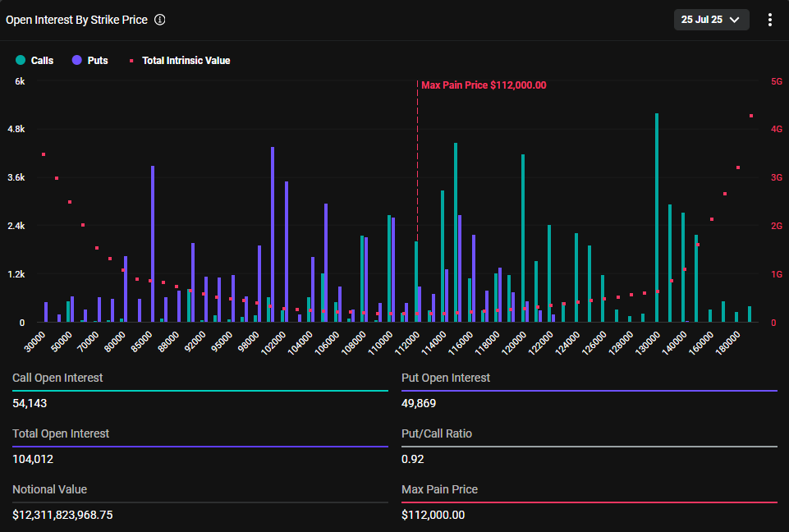The image size is (789, 532).
Task: Click the Open Interest By Strike Price title
Action: coord(76,20)
